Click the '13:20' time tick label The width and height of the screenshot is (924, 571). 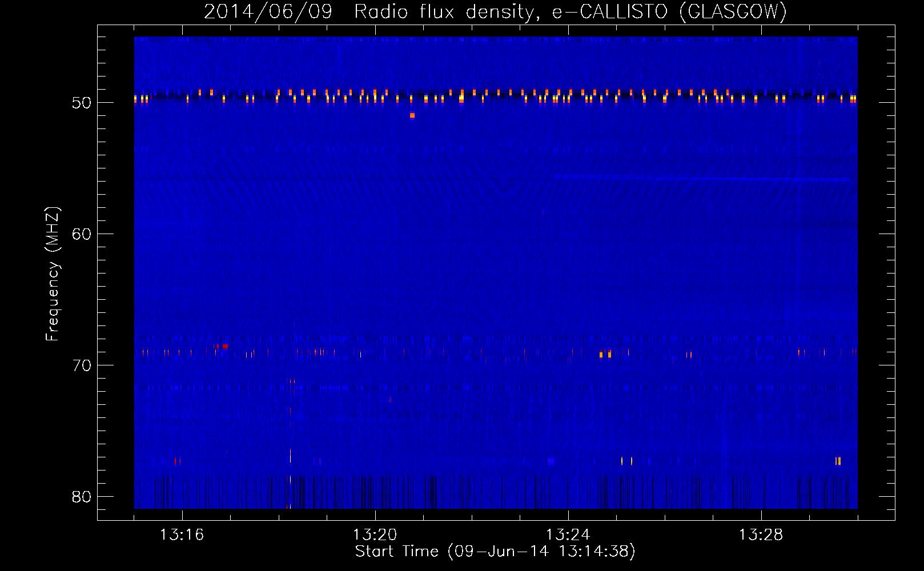(375, 535)
